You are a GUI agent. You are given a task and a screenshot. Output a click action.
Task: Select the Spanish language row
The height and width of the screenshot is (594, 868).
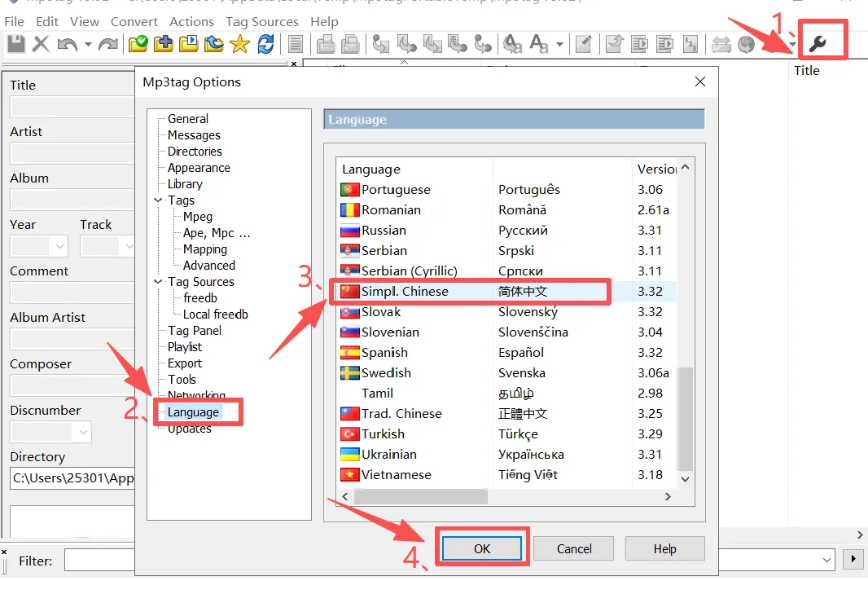(x=506, y=353)
